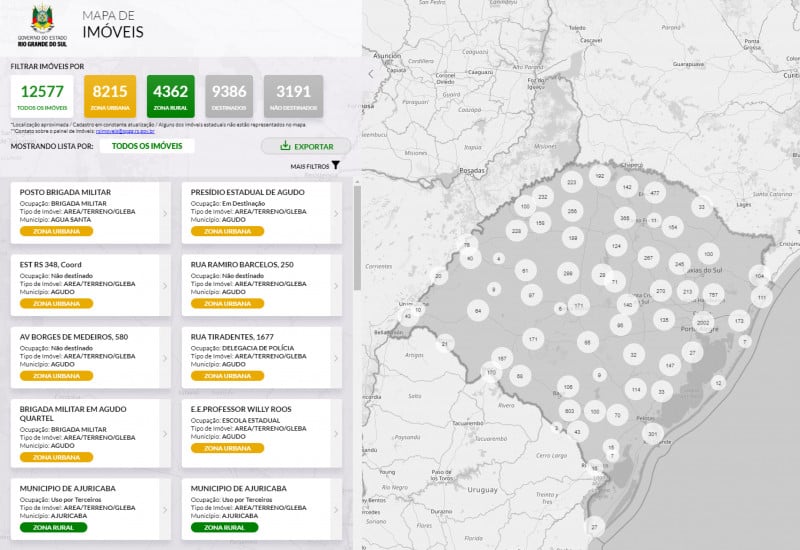Click the map cluster marker labeled 2002
Image resolution: width=800 pixels, height=550 pixels.
(703, 323)
